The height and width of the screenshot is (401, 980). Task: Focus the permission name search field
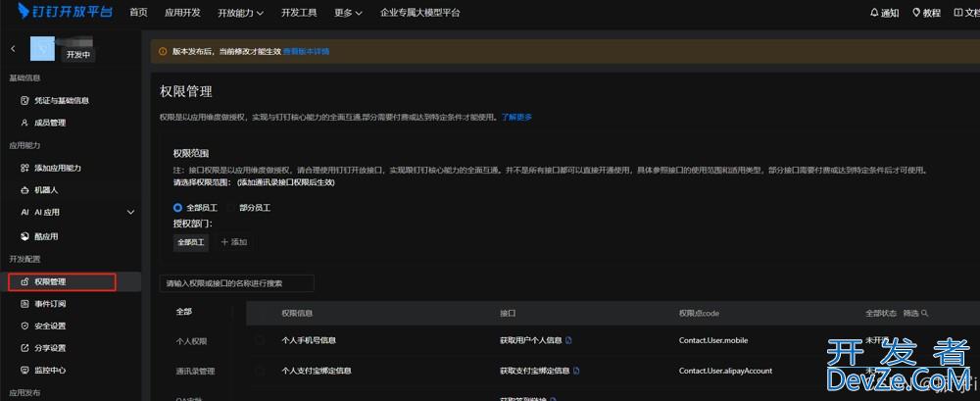click(x=237, y=282)
